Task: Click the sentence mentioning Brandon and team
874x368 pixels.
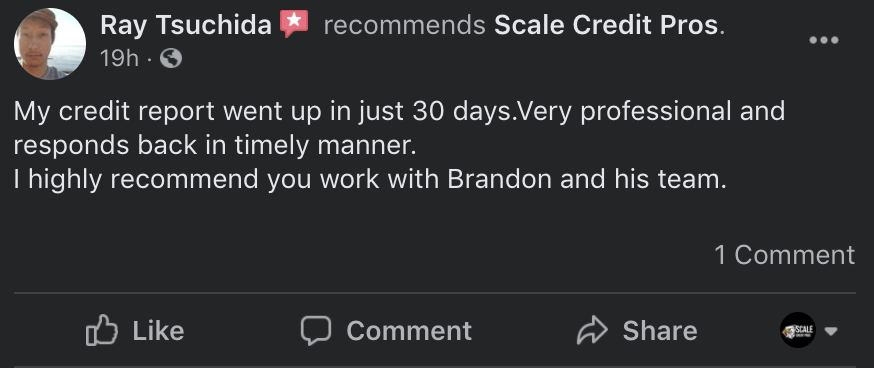Action: [x=370, y=180]
